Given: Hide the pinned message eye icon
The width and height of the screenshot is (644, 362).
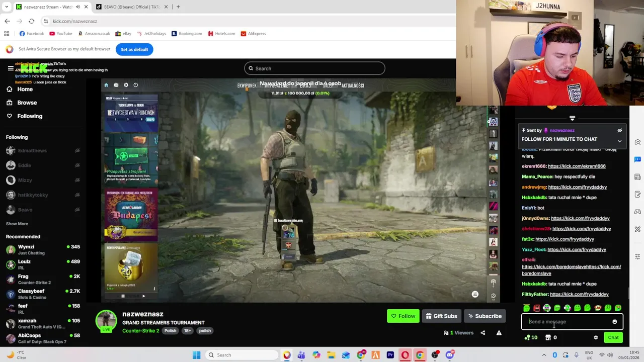Looking at the screenshot, I should (619, 130).
